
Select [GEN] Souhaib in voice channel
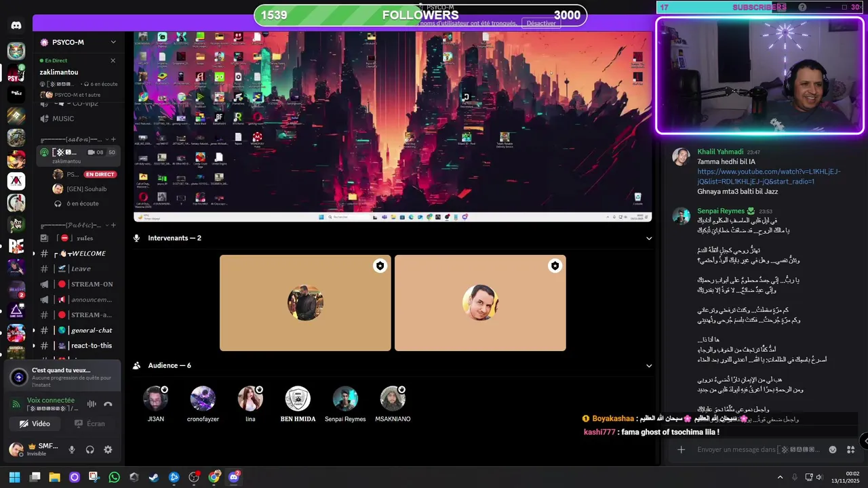(85, 189)
